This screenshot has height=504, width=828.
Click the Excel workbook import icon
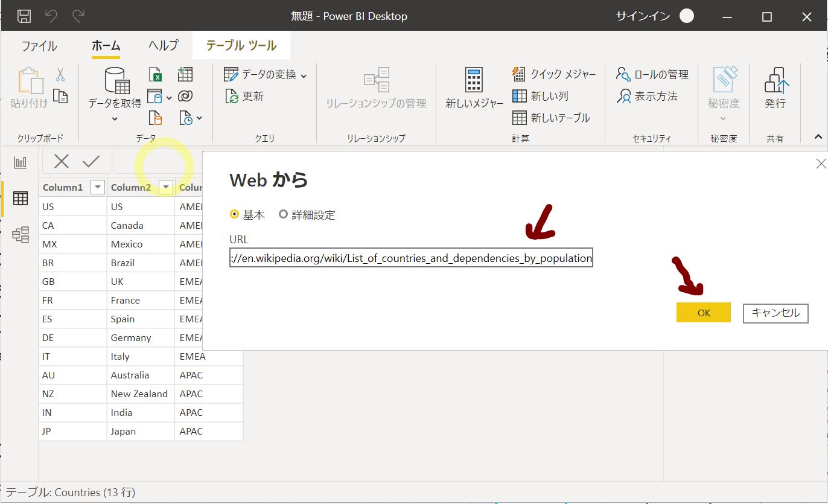(156, 75)
